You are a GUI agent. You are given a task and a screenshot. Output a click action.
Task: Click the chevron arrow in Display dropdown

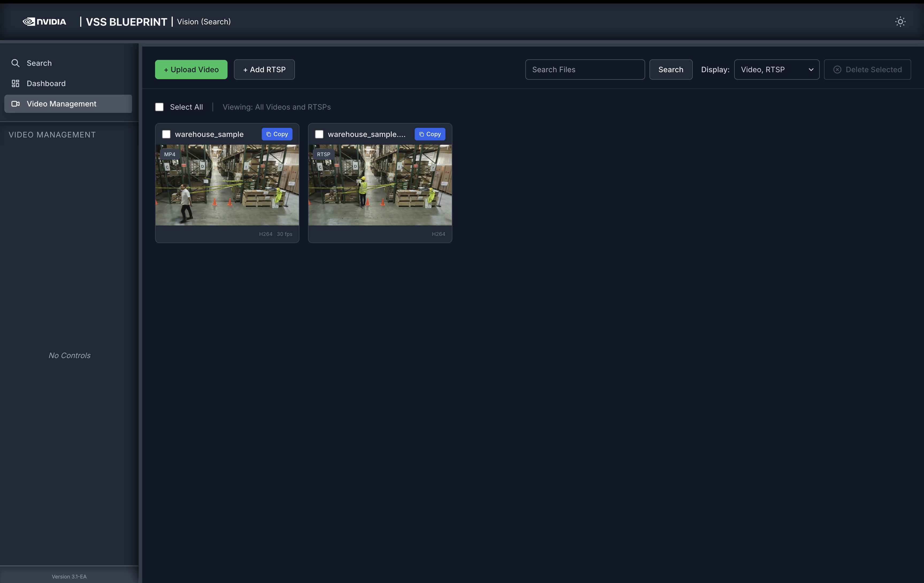[x=811, y=70]
